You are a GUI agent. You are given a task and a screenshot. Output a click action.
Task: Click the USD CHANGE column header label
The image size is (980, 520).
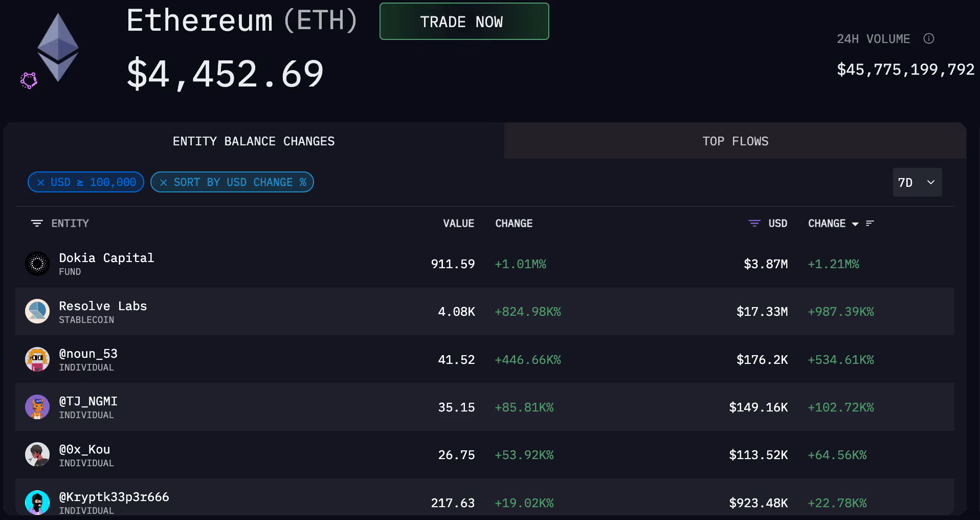(x=827, y=223)
